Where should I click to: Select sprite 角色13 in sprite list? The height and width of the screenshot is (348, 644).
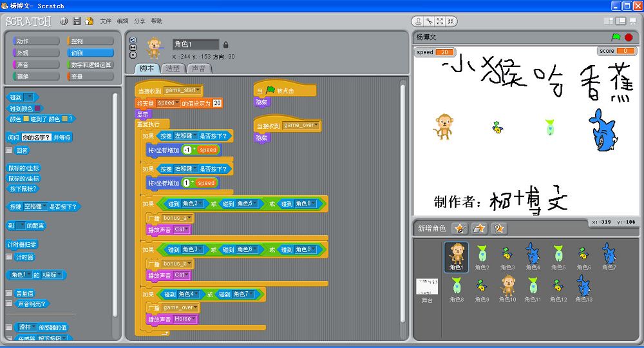click(x=583, y=289)
